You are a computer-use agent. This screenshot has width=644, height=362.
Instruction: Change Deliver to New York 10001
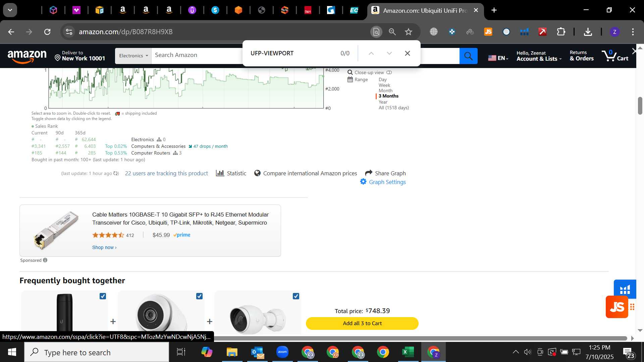[x=80, y=56]
